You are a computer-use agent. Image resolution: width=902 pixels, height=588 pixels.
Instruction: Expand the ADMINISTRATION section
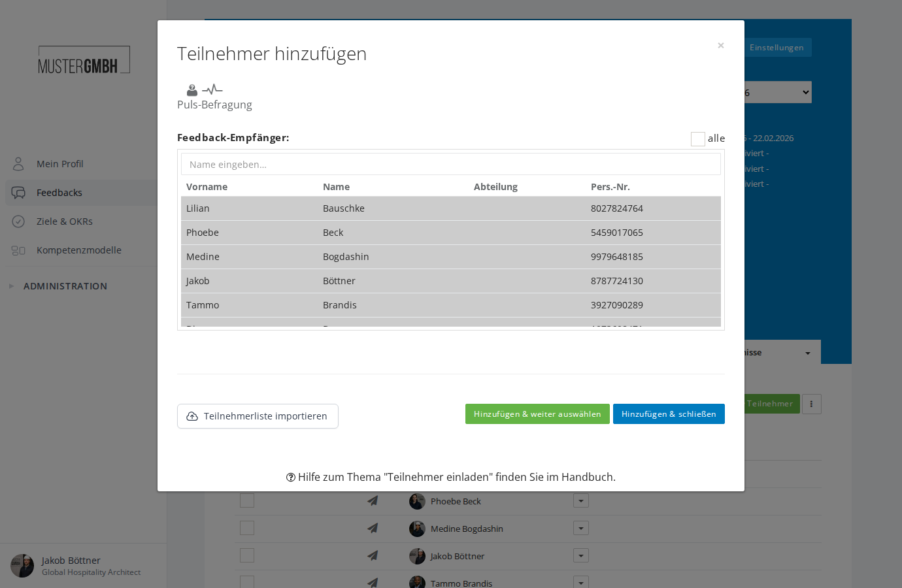[65, 286]
